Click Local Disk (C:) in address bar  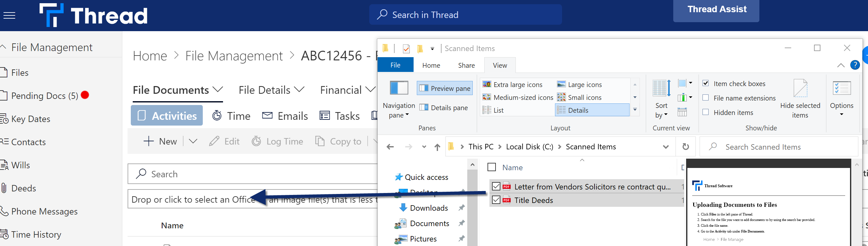(530, 147)
